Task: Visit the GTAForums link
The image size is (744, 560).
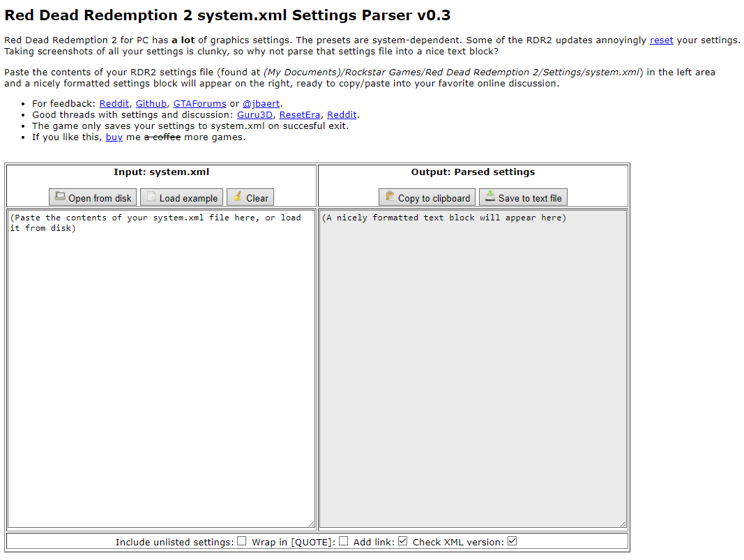Action: (199, 103)
